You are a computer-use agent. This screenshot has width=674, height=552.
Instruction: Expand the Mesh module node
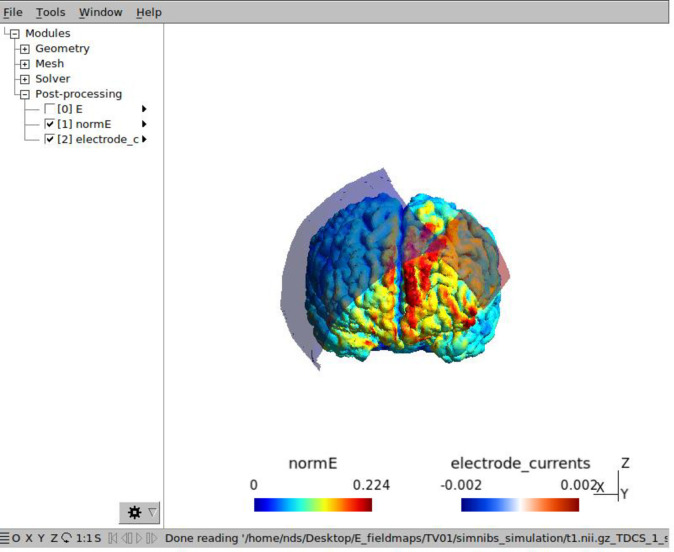point(25,64)
